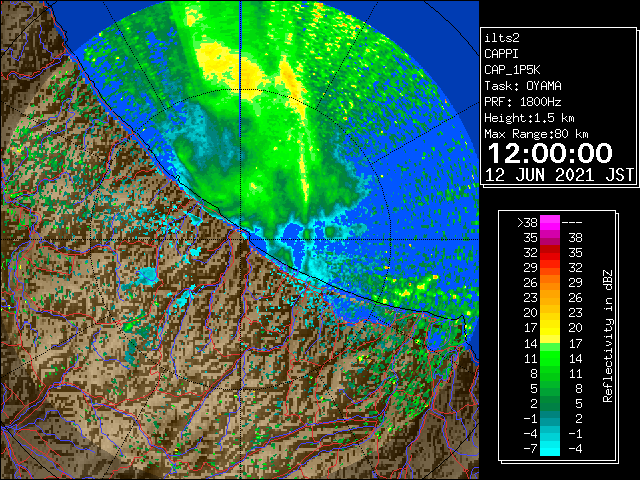
Task: Click the 'ilts2' product label
Action: (502, 38)
